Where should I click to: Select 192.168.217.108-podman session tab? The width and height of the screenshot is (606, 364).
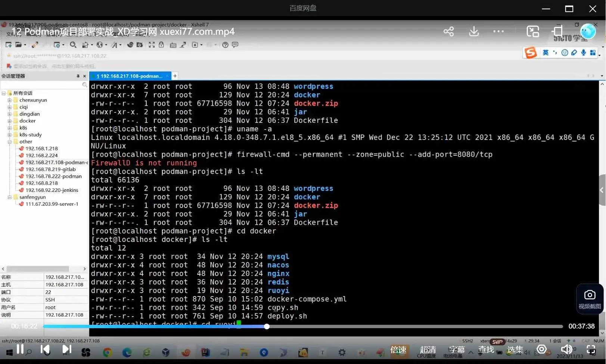129,76
